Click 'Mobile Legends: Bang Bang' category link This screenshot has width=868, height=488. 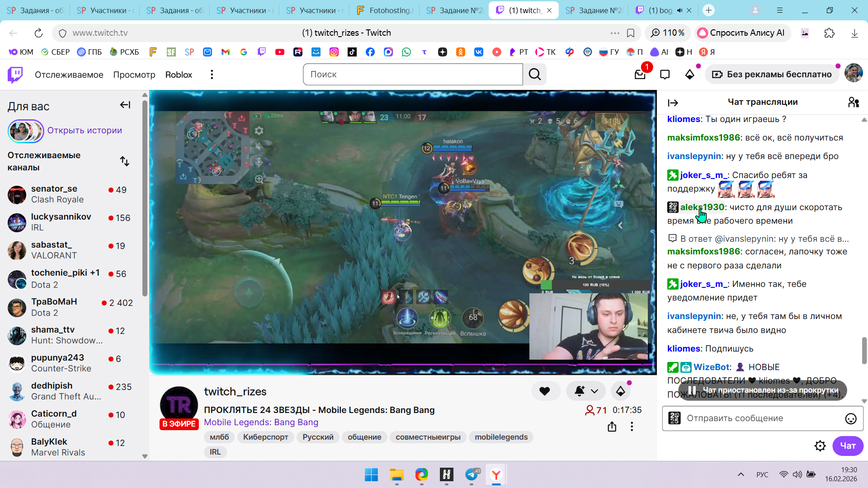click(261, 422)
